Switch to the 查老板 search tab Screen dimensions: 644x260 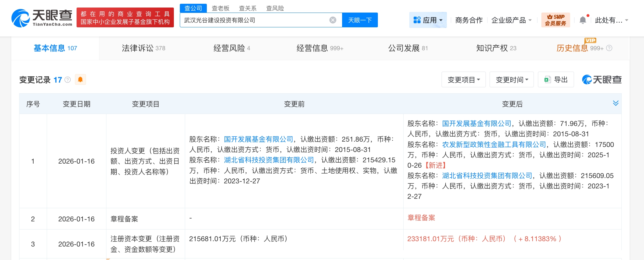220,8
